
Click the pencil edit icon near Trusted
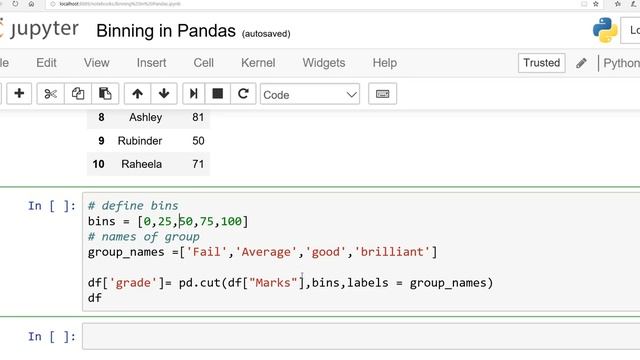coord(581,63)
